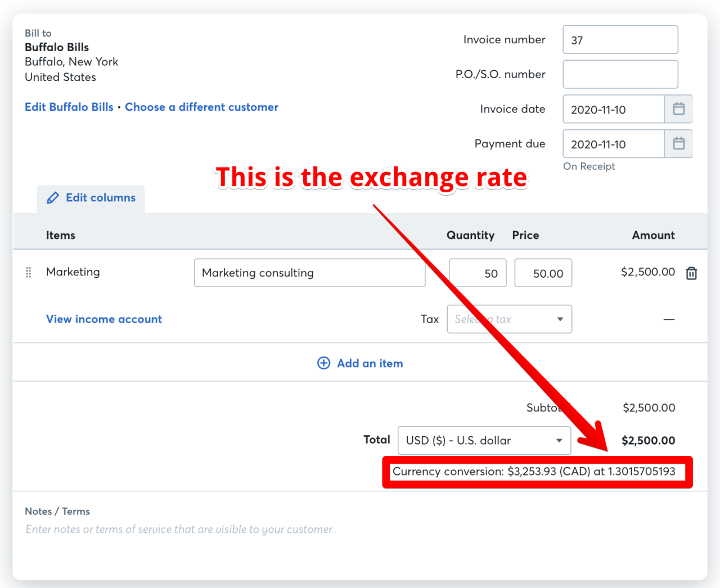The width and height of the screenshot is (720, 588).
Task: Click the Quantity field showing 50
Action: (478, 273)
